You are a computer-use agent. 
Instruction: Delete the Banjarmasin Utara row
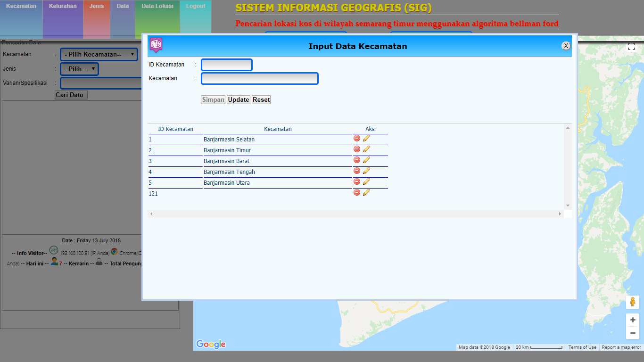[x=357, y=181]
